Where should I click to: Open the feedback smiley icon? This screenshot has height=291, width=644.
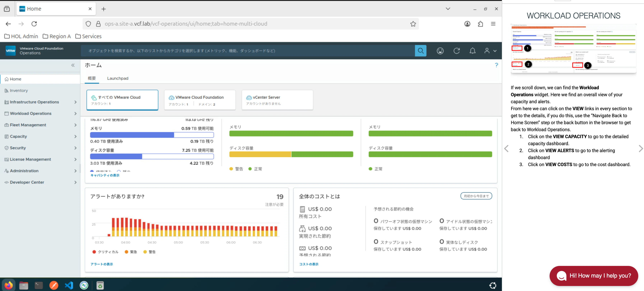[x=440, y=51]
